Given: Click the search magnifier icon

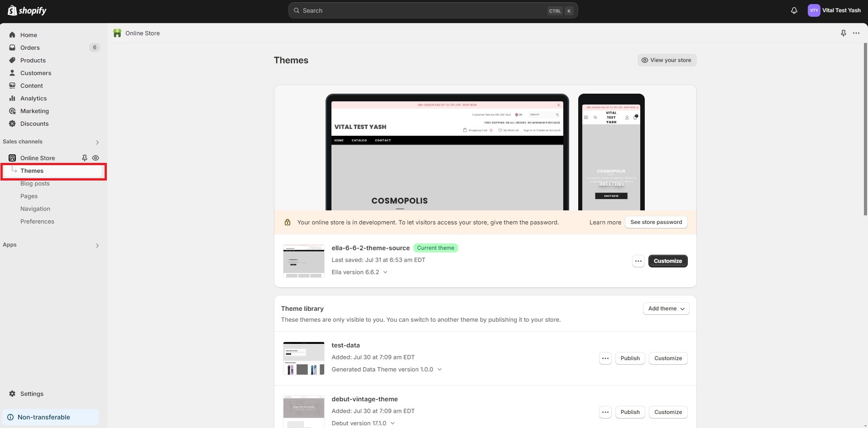Looking at the screenshot, I should pos(297,10).
